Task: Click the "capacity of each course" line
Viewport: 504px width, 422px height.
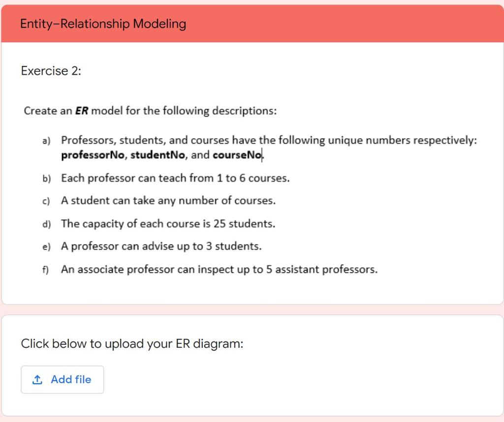Action: point(168,224)
